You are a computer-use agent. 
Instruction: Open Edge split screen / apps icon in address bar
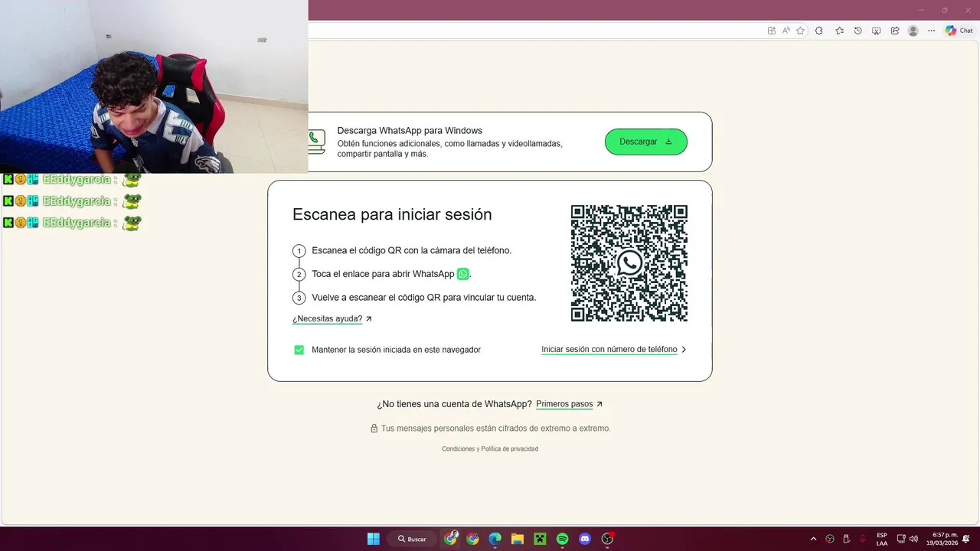[x=772, y=31]
